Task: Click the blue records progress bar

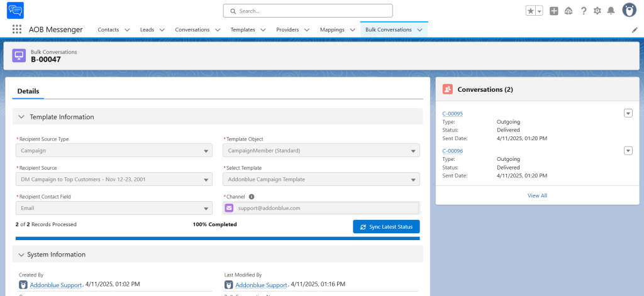Action: point(218,238)
